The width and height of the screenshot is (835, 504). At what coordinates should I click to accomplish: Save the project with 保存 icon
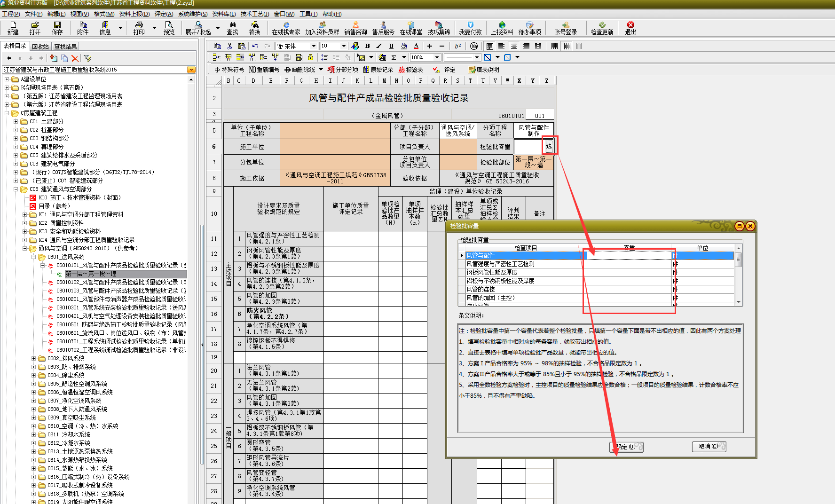coord(57,28)
